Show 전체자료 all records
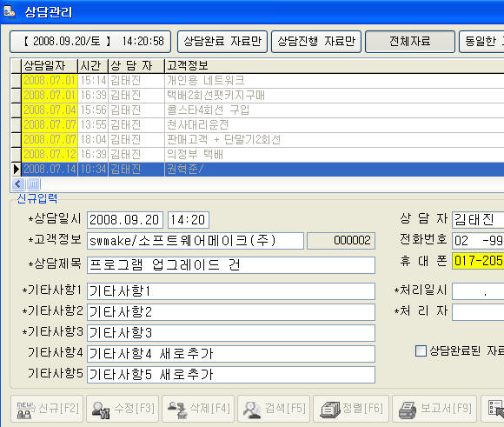The height and width of the screenshot is (427, 504). coord(410,42)
